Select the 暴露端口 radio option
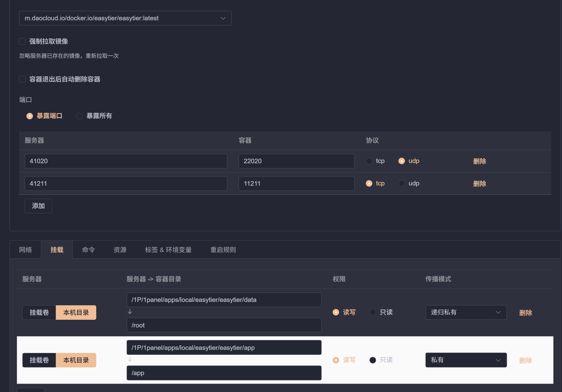The width and height of the screenshot is (562, 392). coord(30,116)
